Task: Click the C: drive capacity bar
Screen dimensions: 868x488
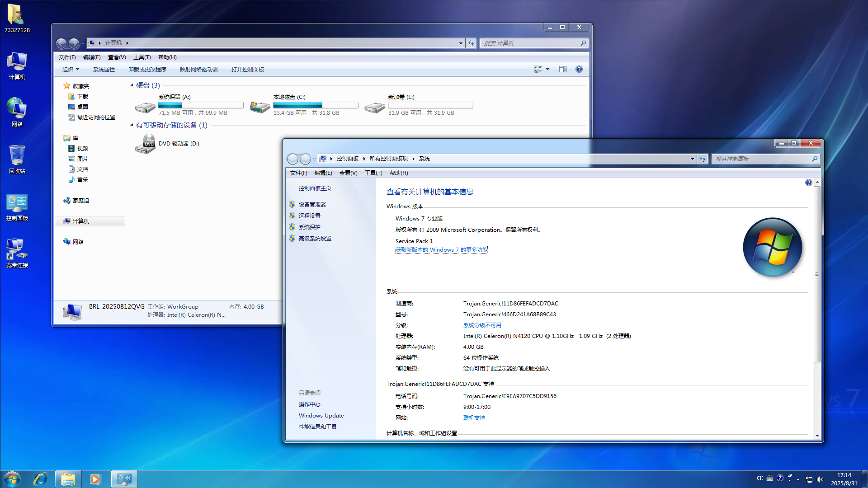Action: tap(315, 105)
